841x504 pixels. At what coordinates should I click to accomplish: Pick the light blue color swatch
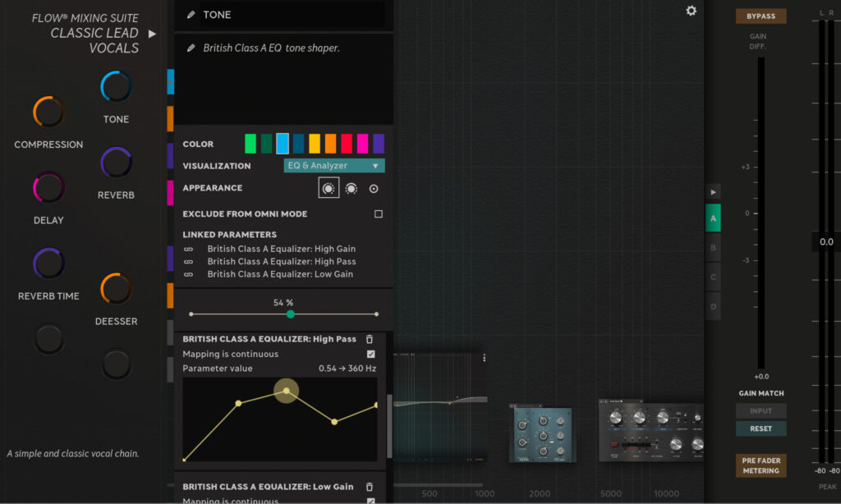click(x=283, y=144)
